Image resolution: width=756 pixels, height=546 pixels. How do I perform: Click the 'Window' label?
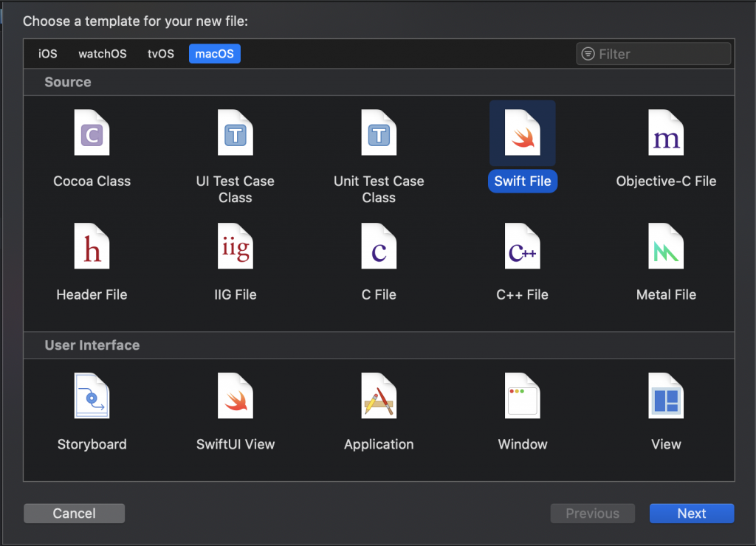[523, 444]
